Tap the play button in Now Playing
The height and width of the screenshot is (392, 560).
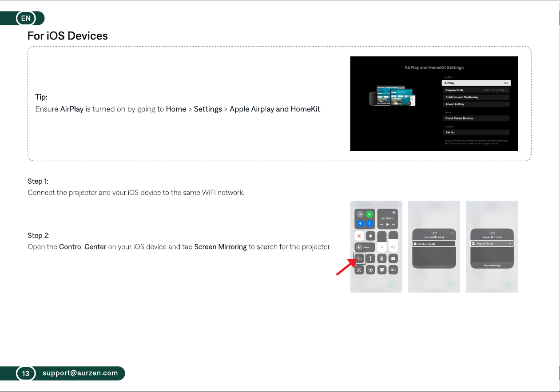(x=388, y=225)
